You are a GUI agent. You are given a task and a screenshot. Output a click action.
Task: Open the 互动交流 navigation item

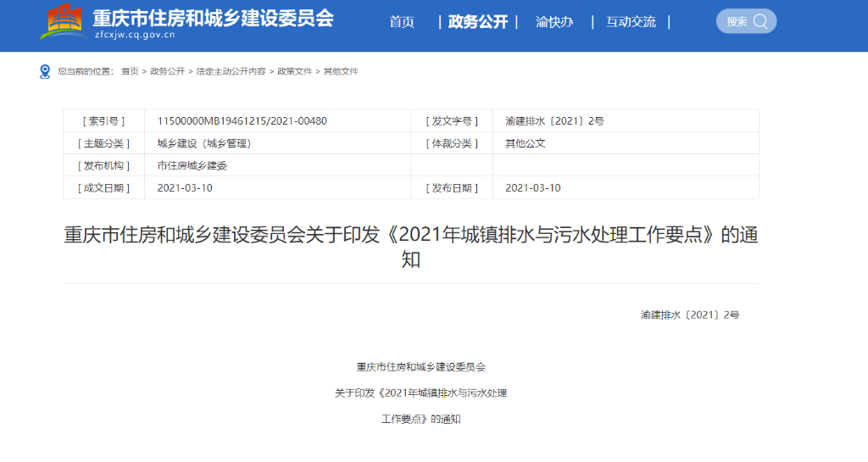click(x=631, y=21)
